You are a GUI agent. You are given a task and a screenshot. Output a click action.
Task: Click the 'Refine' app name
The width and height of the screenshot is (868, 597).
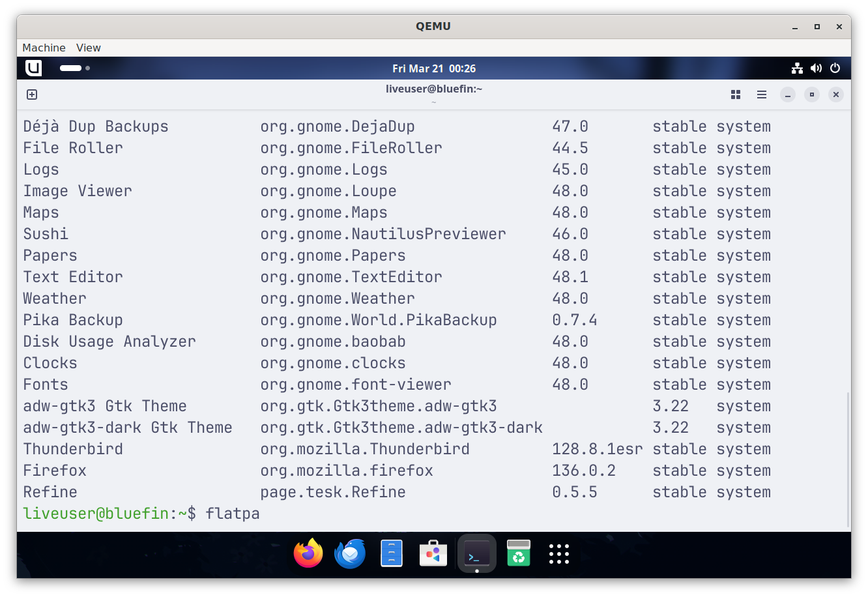tap(50, 492)
